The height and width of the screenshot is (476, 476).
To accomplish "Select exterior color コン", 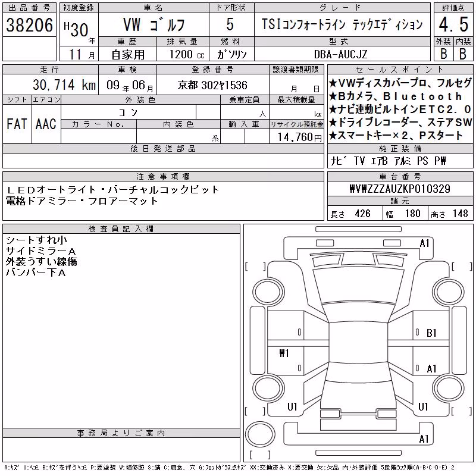I will click(129, 112).
